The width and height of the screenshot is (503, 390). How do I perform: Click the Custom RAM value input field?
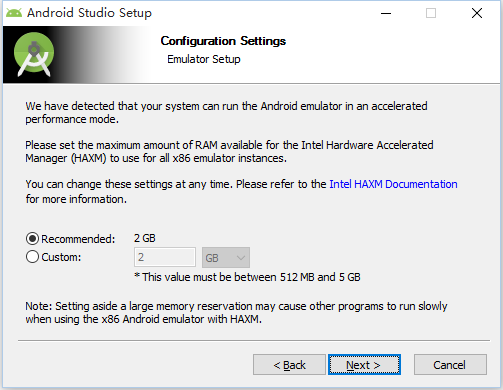(x=165, y=257)
